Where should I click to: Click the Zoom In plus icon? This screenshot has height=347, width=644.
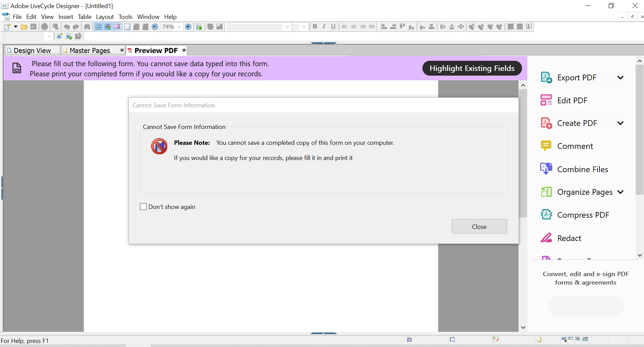pos(188,27)
